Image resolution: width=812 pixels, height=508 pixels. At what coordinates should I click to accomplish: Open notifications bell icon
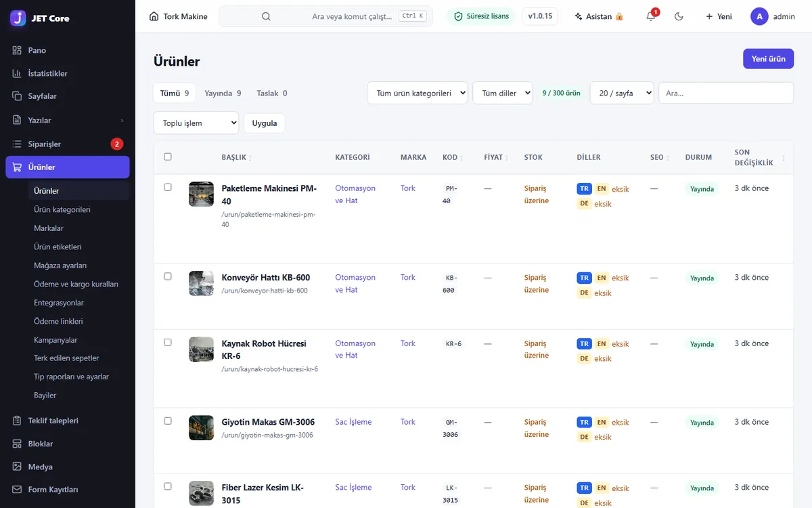(651, 16)
